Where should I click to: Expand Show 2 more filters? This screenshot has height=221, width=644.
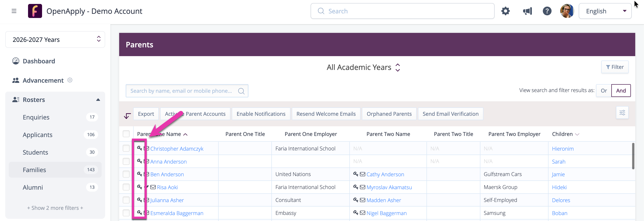[x=55, y=208]
